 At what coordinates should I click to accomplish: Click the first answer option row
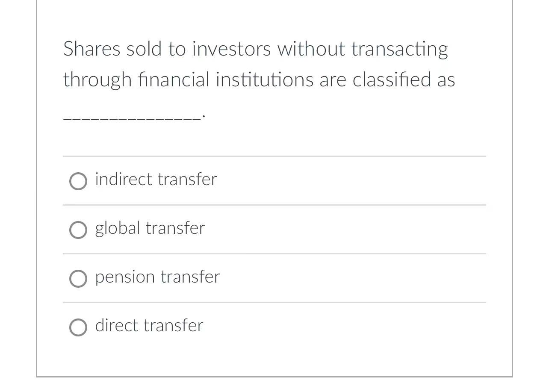click(274, 180)
